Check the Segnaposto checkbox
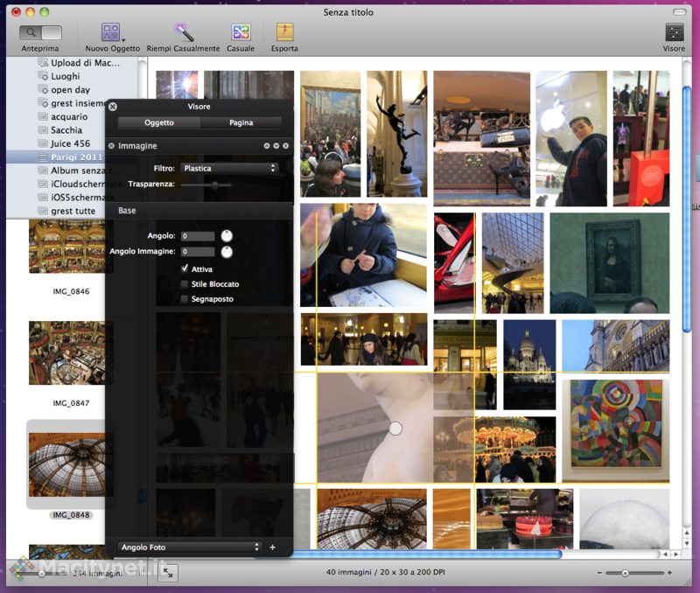700x593 pixels. point(185,299)
